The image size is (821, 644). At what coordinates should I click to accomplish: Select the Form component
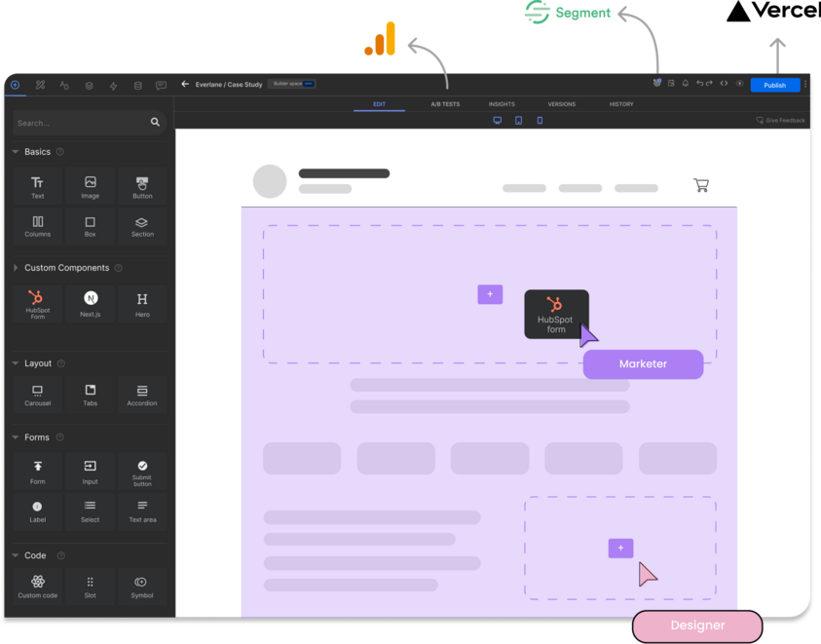coord(38,473)
